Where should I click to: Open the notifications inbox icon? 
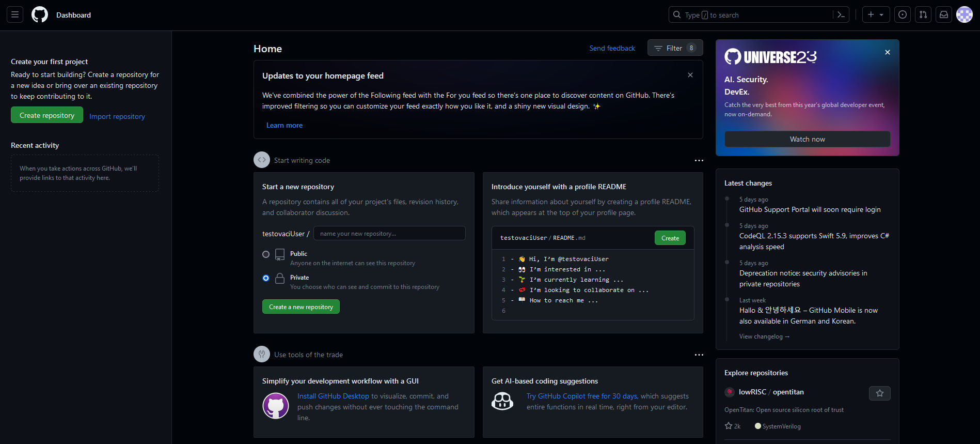coord(944,14)
